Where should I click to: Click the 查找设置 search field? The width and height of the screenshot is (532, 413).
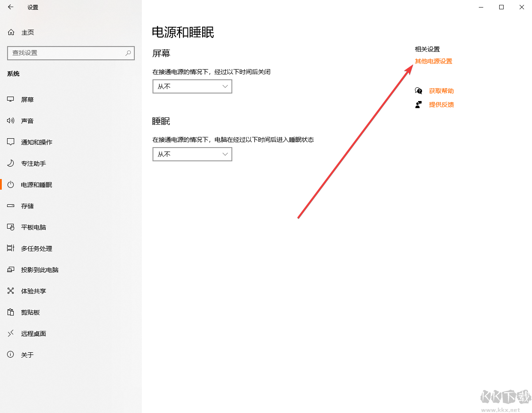[71, 53]
